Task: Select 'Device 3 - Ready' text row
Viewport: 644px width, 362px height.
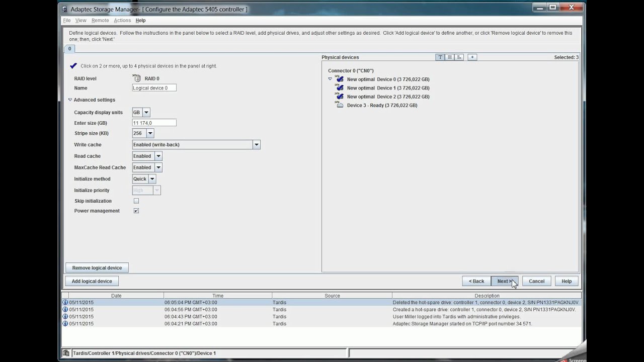Action: click(x=382, y=105)
